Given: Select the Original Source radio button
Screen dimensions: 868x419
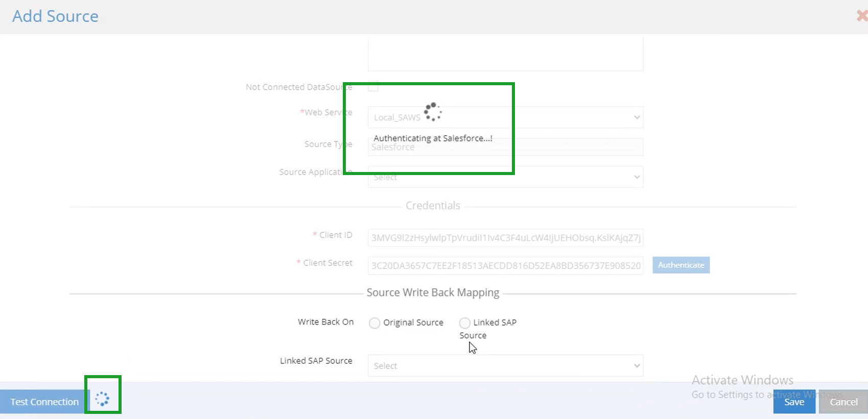Looking at the screenshot, I should tap(374, 323).
